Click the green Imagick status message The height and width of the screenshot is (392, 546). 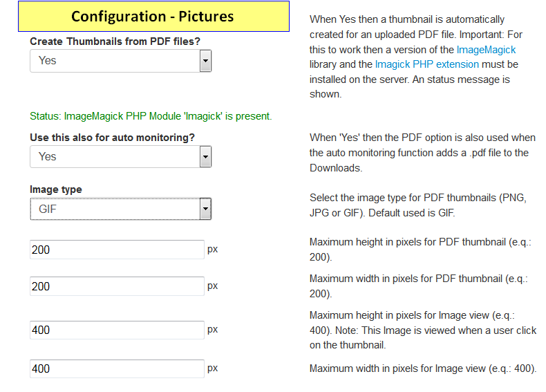(x=151, y=116)
